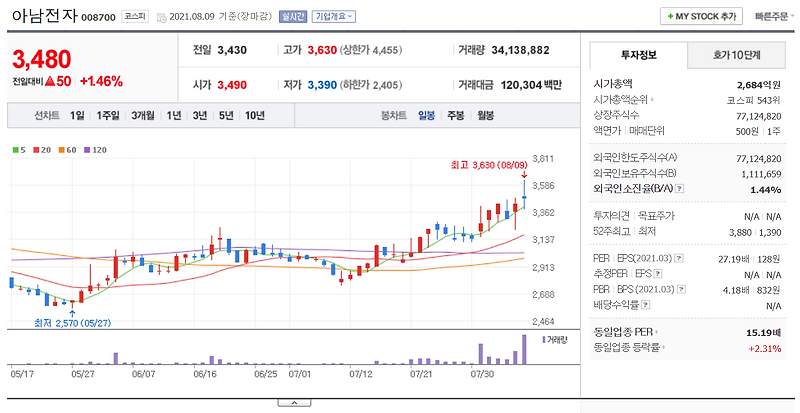Click the 거래대금 value 120,304 백만
The image size is (800, 413).
[x=531, y=85]
